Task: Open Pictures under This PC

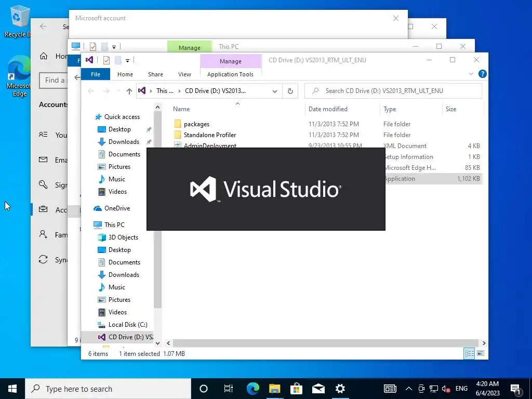Action: click(119, 300)
